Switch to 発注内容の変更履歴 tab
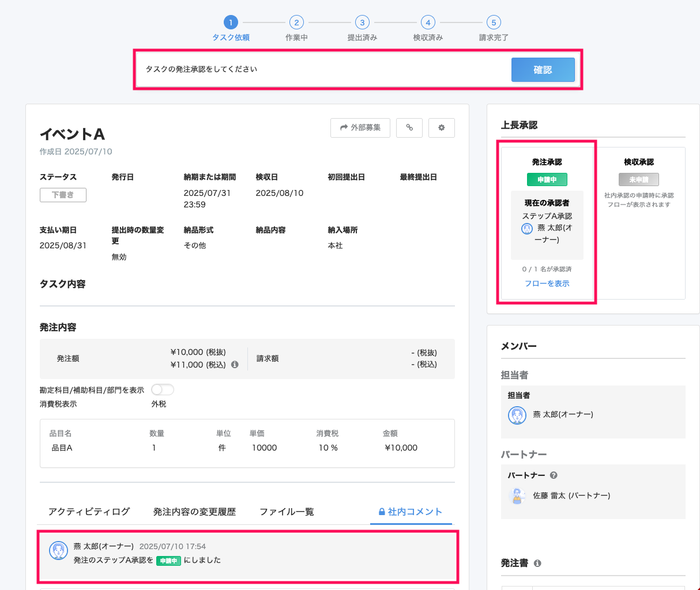 pos(195,512)
